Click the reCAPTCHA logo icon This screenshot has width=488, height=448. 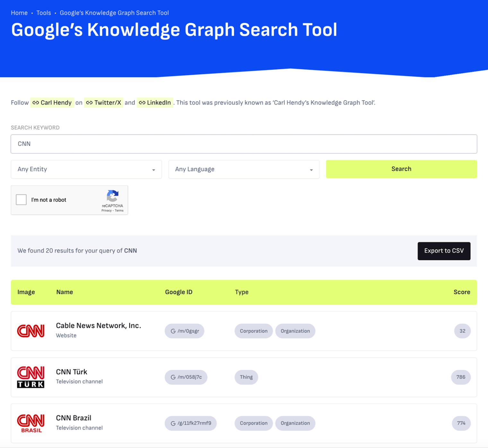(112, 196)
